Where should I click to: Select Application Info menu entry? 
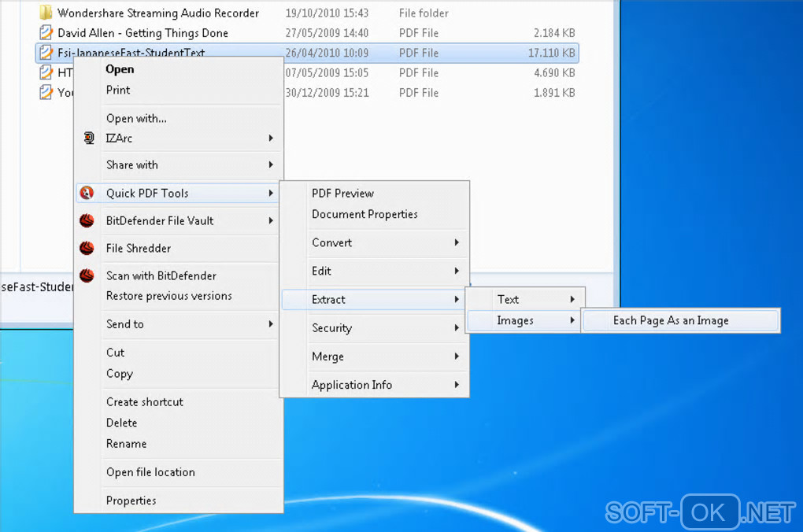tap(352, 385)
